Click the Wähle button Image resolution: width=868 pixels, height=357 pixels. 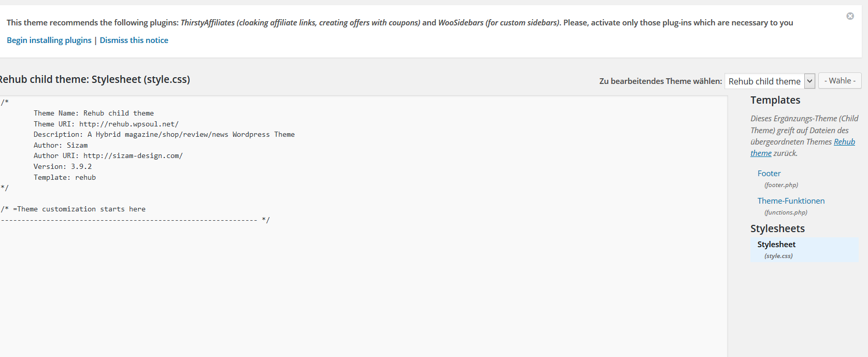(839, 81)
